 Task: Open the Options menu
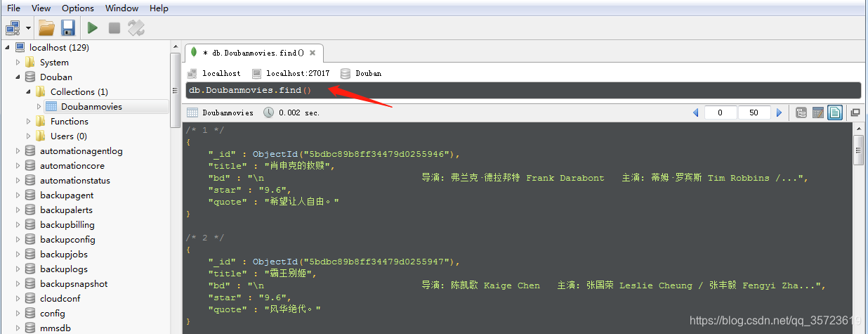pos(78,8)
